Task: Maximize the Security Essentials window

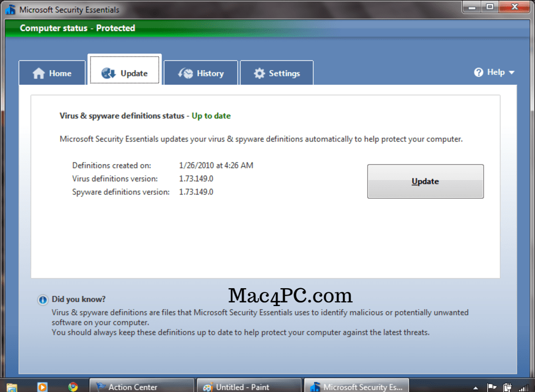Action: 490,7
